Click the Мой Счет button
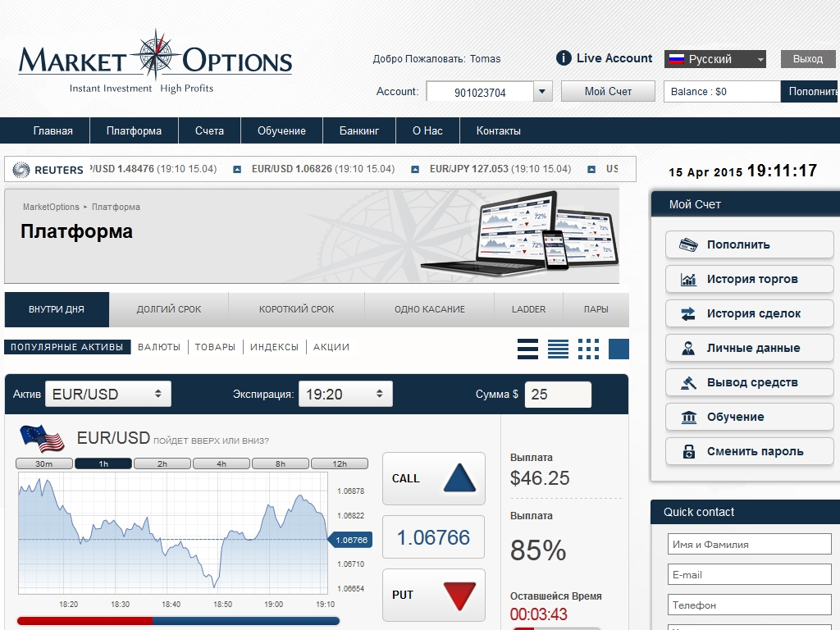The image size is (840, 630). (608, 91)
